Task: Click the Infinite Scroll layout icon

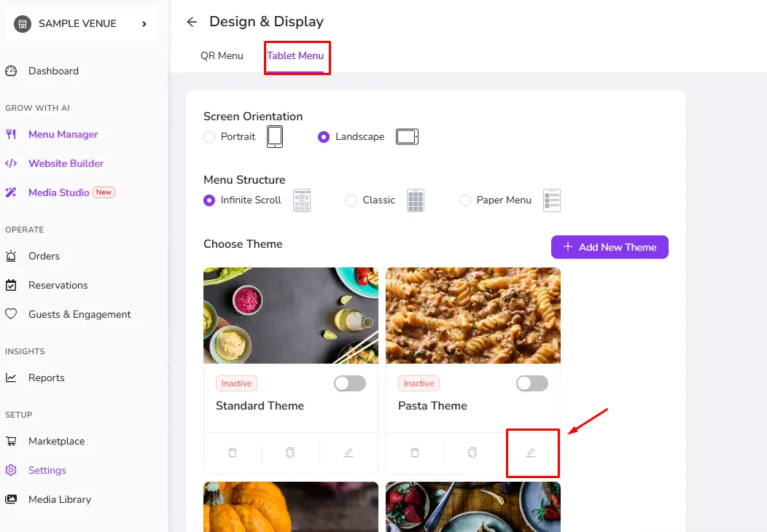Action: pyautogui.click(x=302, y=200)
